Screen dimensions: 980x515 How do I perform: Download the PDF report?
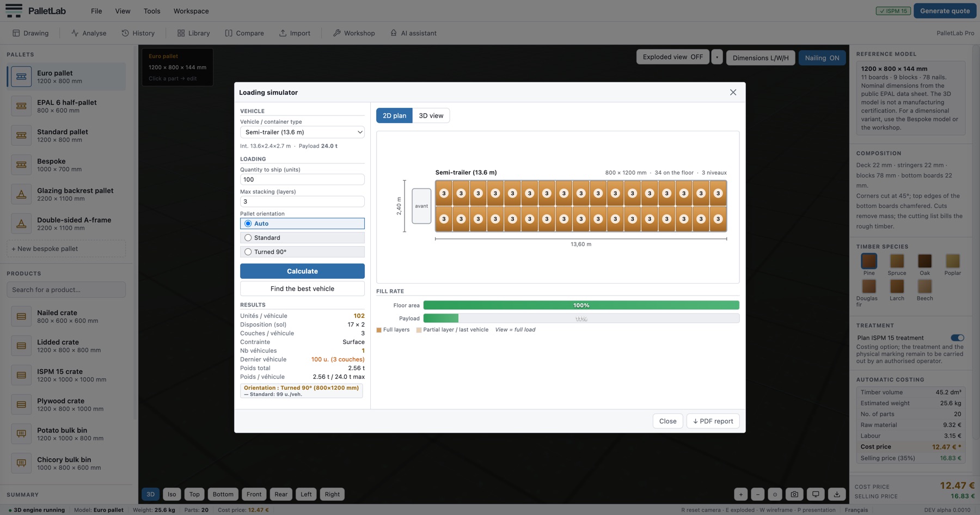[713, 421]
